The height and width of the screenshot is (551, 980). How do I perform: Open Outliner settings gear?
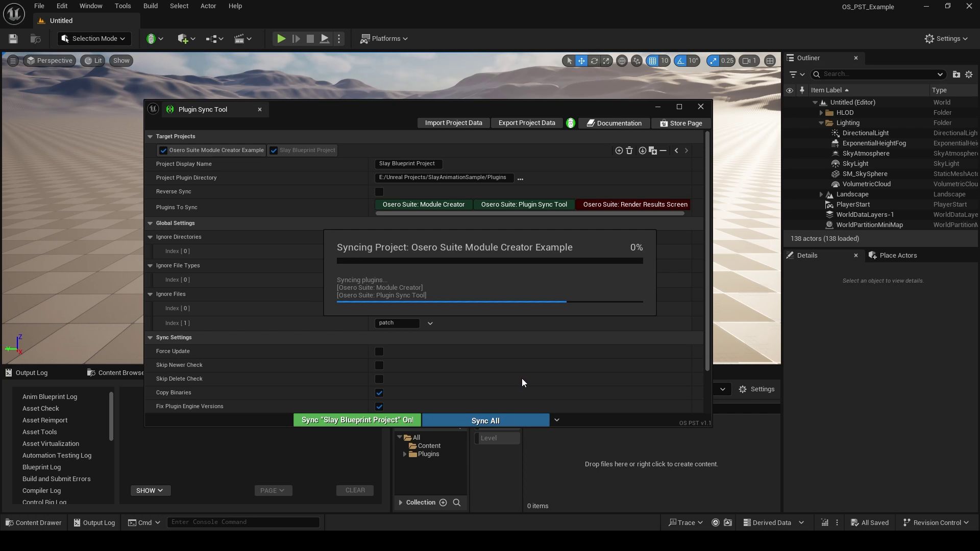[969, 74]
